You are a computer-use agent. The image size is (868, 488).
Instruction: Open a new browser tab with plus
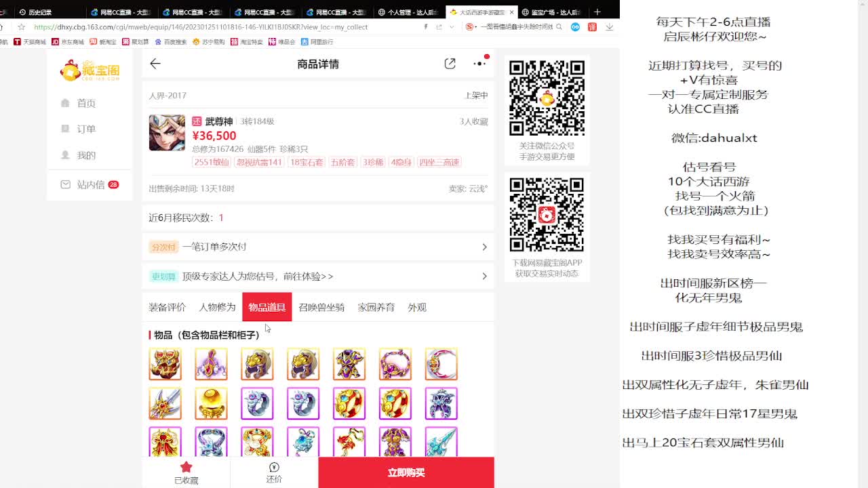tap(597, 12)
